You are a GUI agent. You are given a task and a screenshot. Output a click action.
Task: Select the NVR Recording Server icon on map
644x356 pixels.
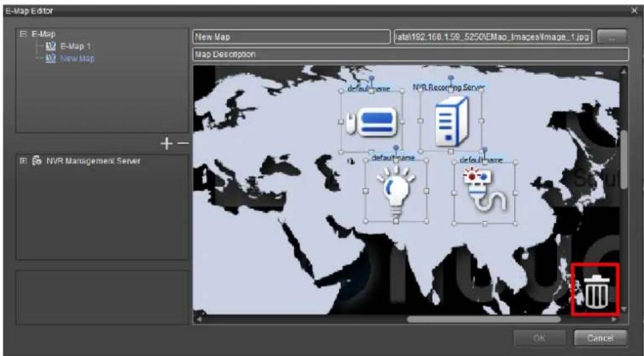pyautogui.click(x=452, y=121)
